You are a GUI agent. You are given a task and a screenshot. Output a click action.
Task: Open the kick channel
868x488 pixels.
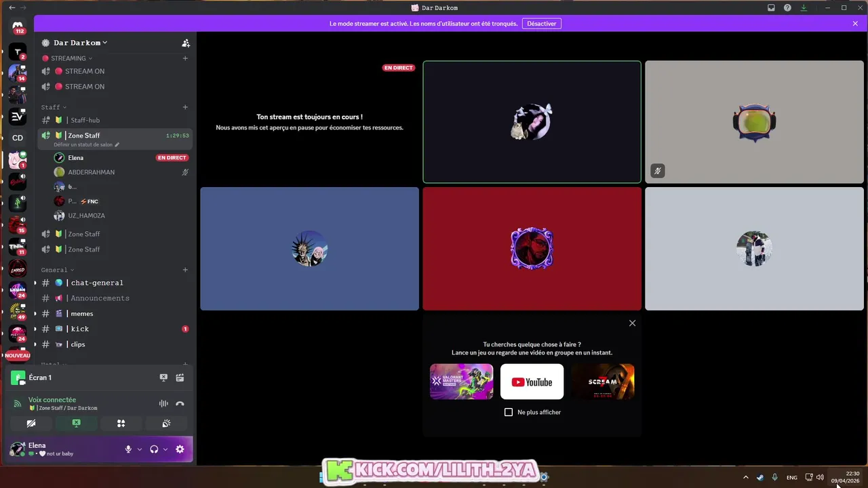[x=115, y=329]
